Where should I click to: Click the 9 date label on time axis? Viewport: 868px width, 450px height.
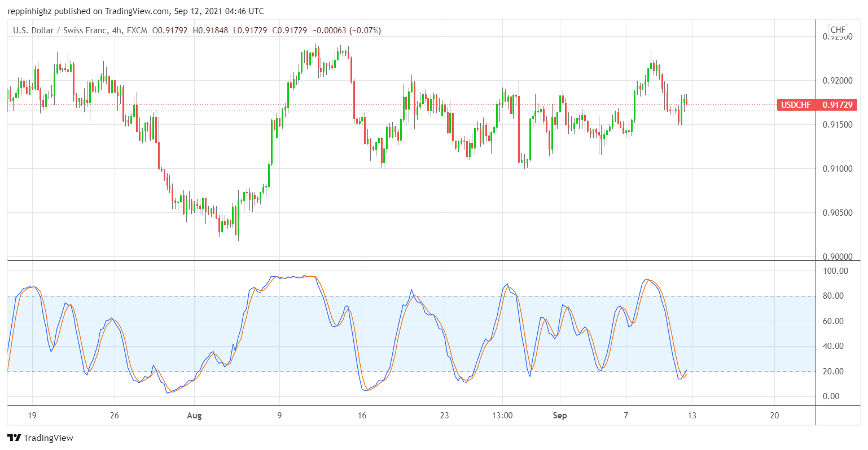279,416
